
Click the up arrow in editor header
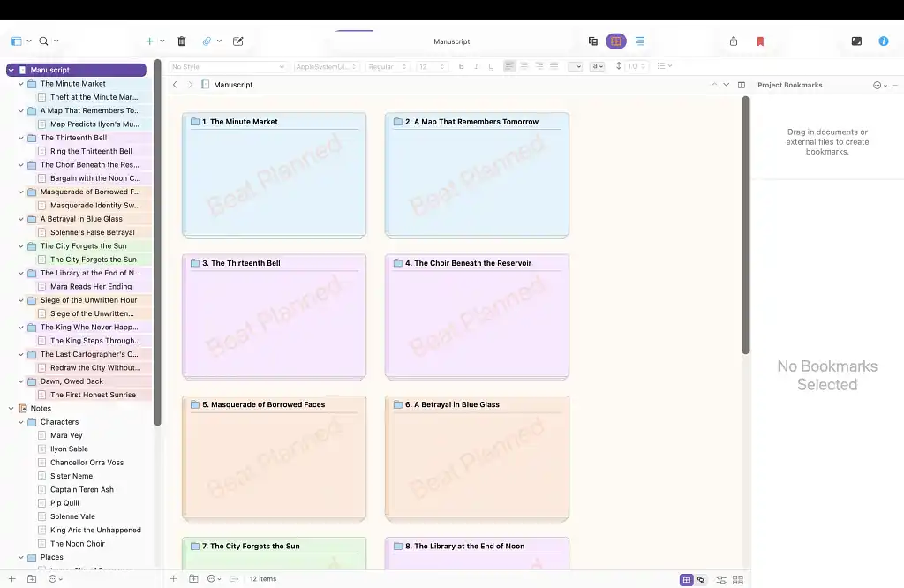pos(714,85)
